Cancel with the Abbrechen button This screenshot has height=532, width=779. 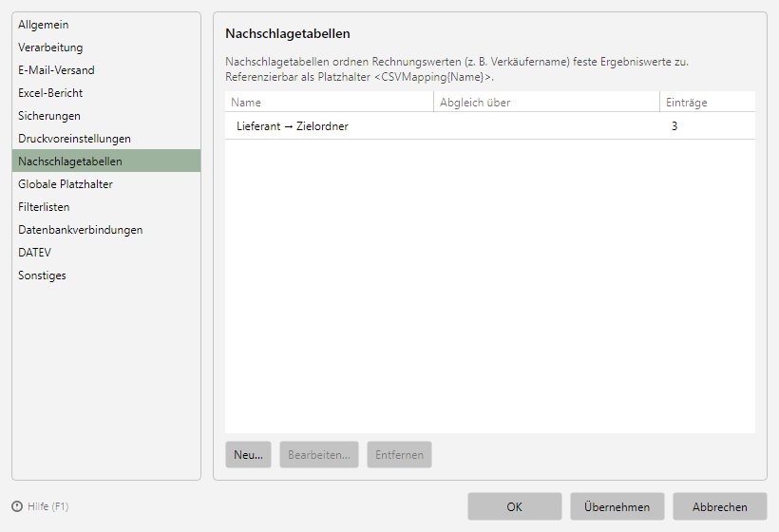point(720,506)
